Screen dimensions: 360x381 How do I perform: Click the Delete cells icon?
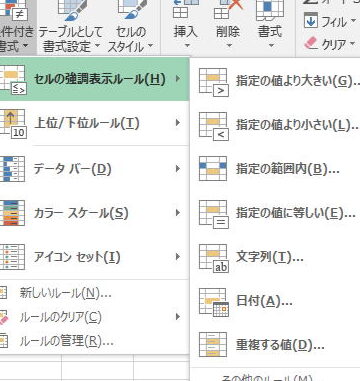click(x=228, y=9)
